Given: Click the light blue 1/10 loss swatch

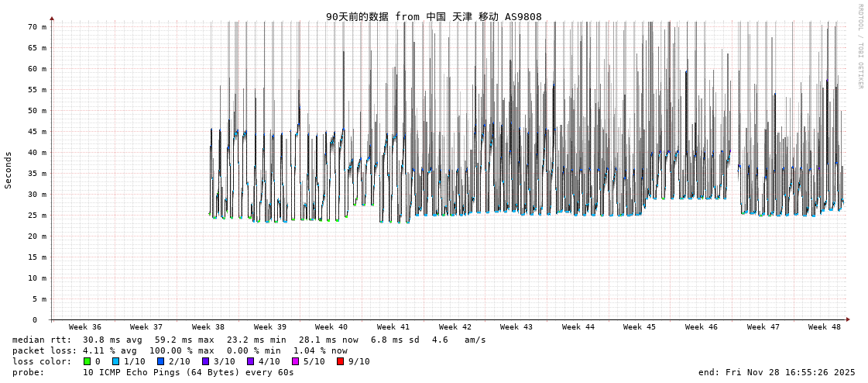Looking at the screenshot, I should (115, 361).
